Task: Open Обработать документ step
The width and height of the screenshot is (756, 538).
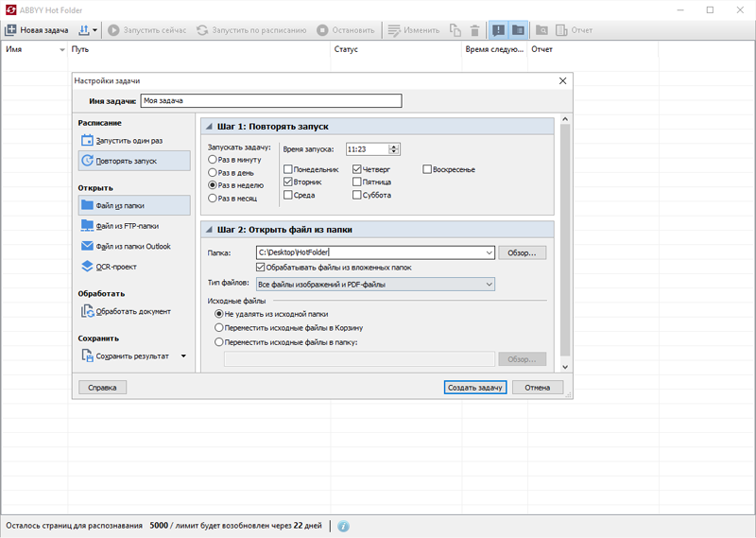Action: pos(134,312)
